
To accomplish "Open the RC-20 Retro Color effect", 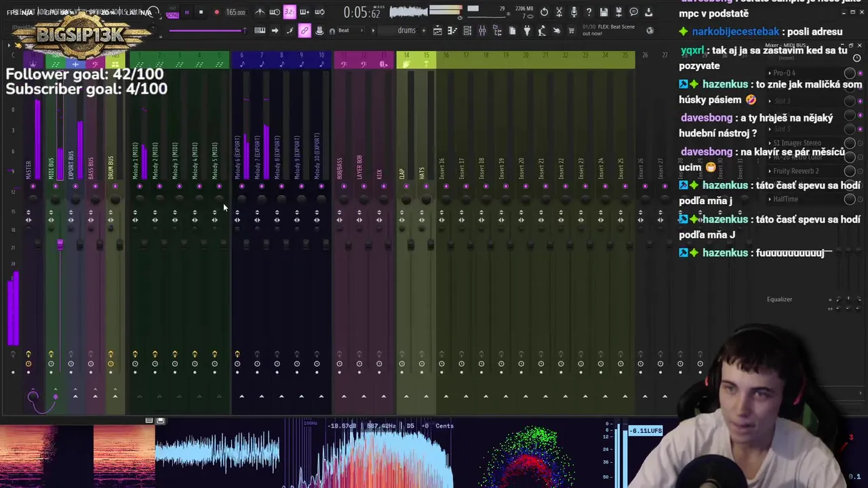I will coord(798,157).
